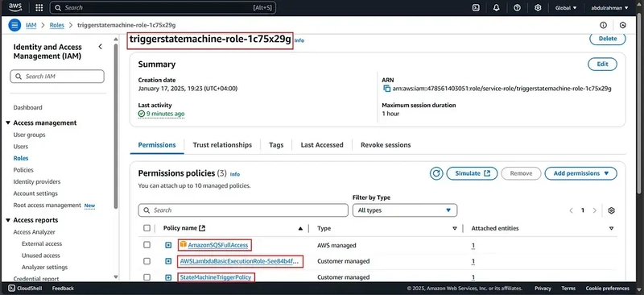The width and height of the screenshot is (644, 295).
Task: Click the Simulate button
Action: click(x=472, y=173)
